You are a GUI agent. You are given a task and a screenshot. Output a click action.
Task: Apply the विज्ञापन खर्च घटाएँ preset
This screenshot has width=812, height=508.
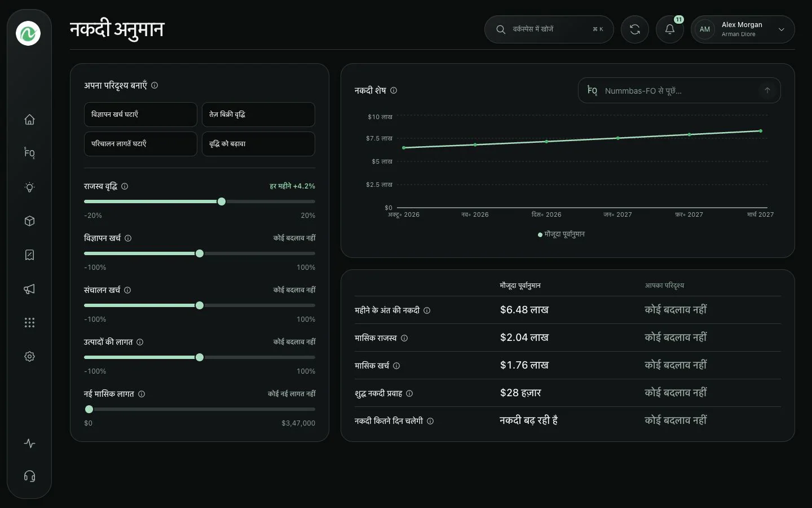tap(140, 115)
